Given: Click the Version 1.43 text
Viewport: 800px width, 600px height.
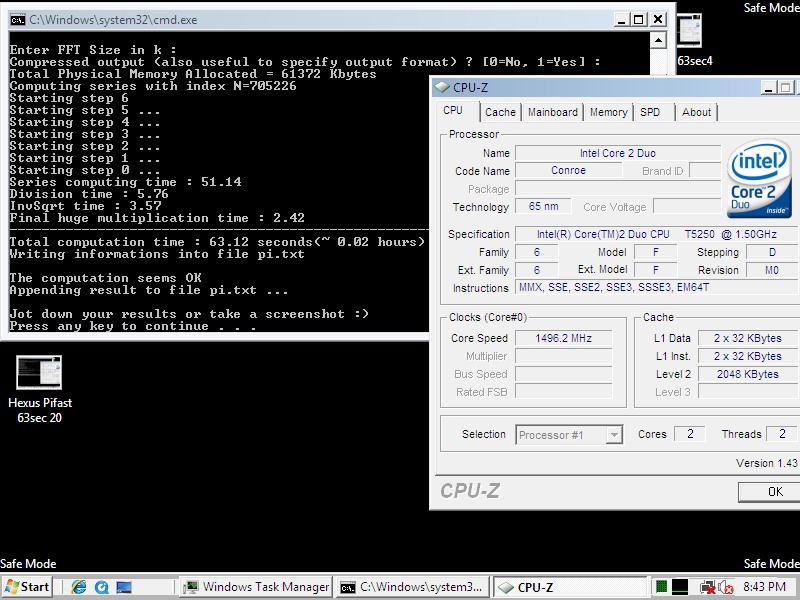Looking at the screenshot, I should coord(766,463).
